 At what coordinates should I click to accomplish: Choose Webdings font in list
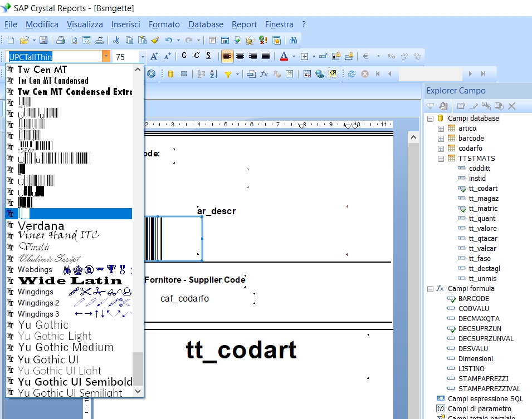(69, 269)
